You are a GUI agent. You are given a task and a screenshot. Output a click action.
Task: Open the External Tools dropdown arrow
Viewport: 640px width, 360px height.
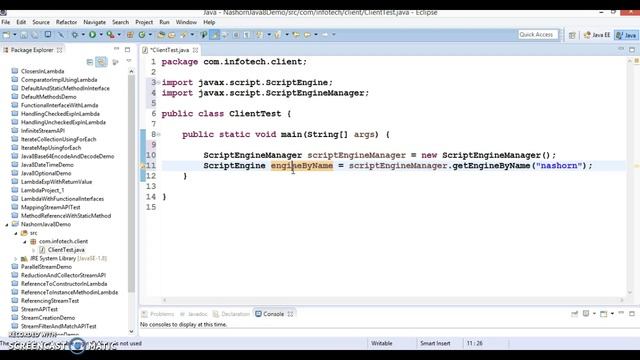coord(119,35)
